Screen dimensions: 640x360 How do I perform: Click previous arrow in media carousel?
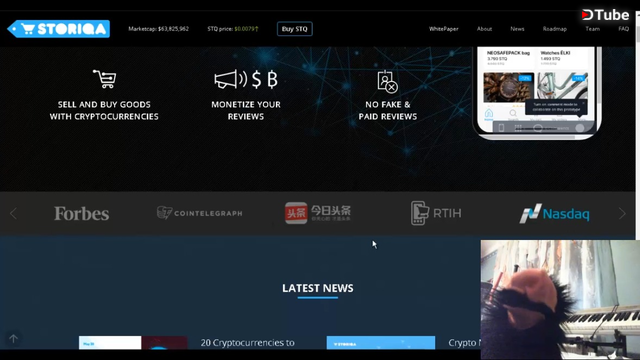tap(13, 213)
